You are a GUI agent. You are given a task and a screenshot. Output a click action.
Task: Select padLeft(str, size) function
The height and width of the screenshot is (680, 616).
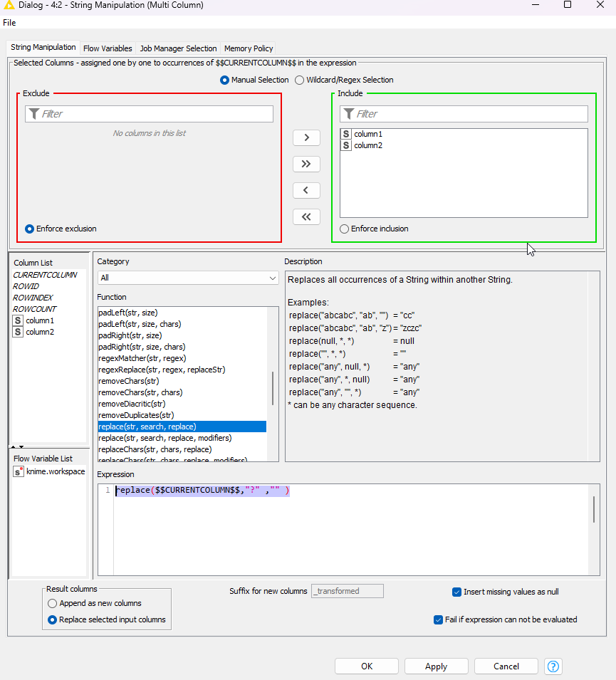coord(128,313)
